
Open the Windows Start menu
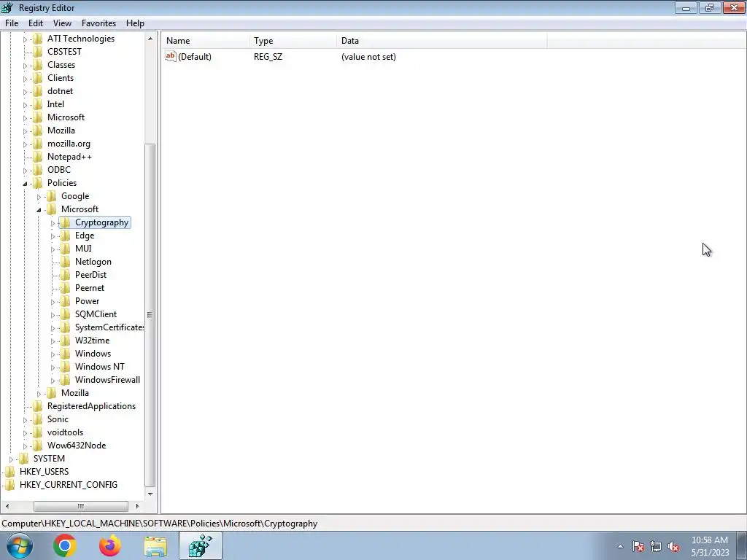click(x=20, y=545)
